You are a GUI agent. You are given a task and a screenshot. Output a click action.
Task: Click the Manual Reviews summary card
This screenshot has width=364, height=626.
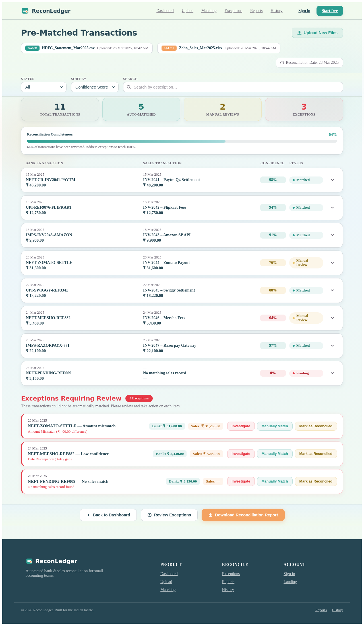pyautogui.click(x=223, y=109)
